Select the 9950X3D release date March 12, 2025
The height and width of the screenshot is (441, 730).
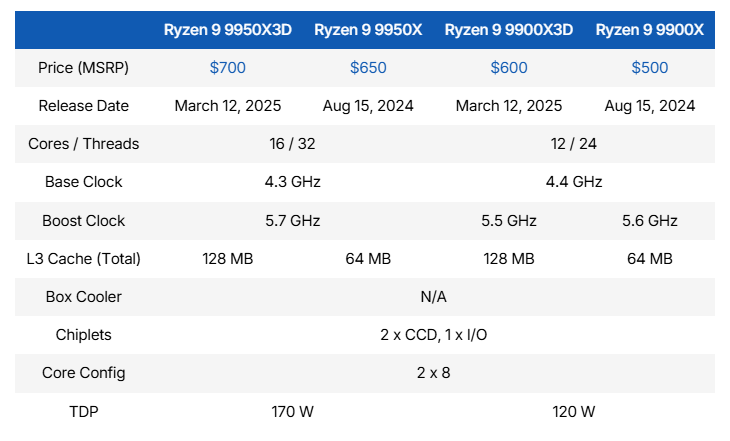(228, 106)
